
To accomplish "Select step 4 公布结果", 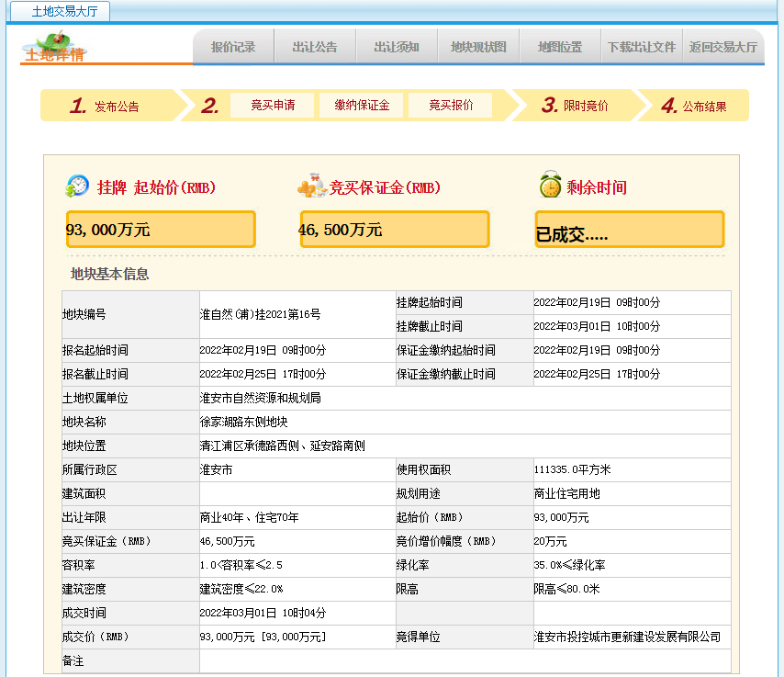I will pyautogui.click(x=695, y=106).
